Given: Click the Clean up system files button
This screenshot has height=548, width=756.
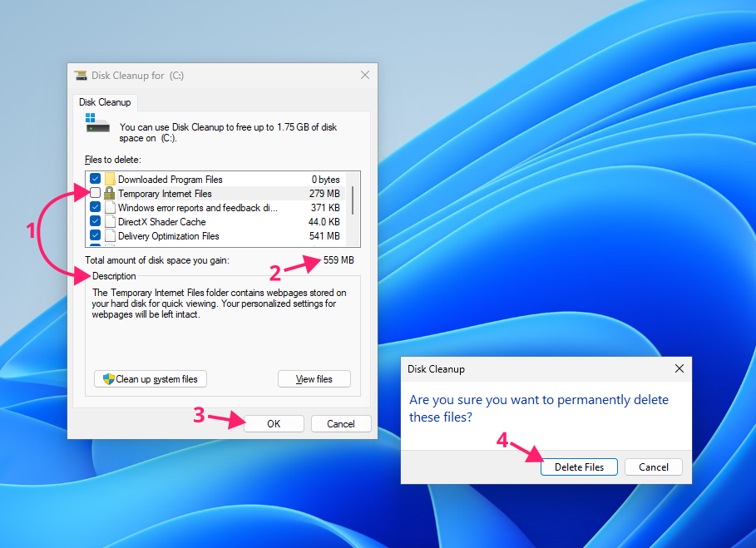Looking at the screenshot, I should pyautogui.click(x=151, y=379).
